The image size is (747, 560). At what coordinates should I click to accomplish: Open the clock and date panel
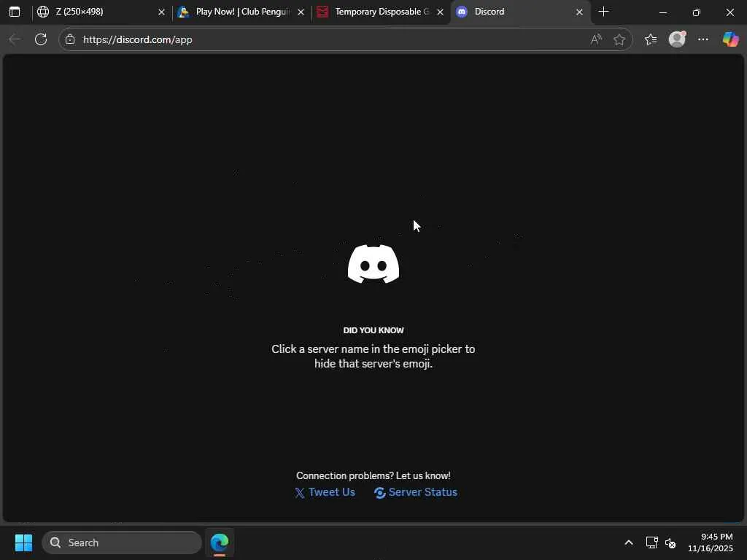click(711, 542)
